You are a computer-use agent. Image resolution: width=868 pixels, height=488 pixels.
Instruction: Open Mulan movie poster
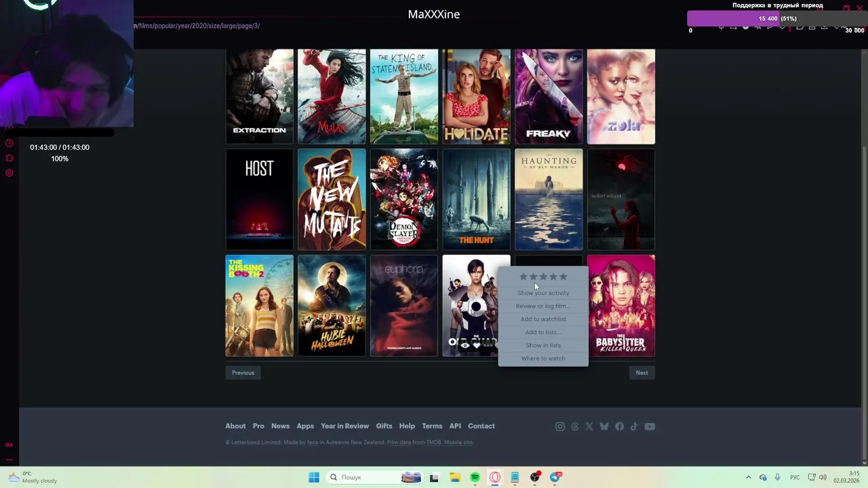click(x=332, y=96)
